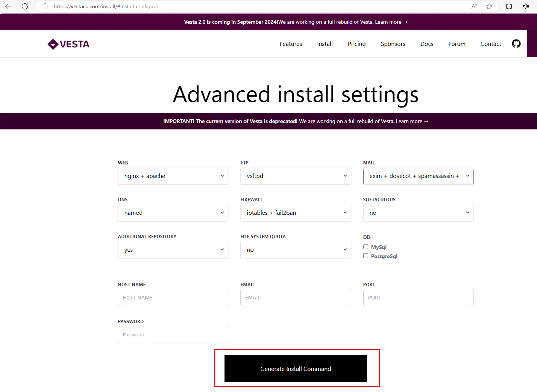
Task: Enable the MySql database checkbox
Action: (366, 246)
